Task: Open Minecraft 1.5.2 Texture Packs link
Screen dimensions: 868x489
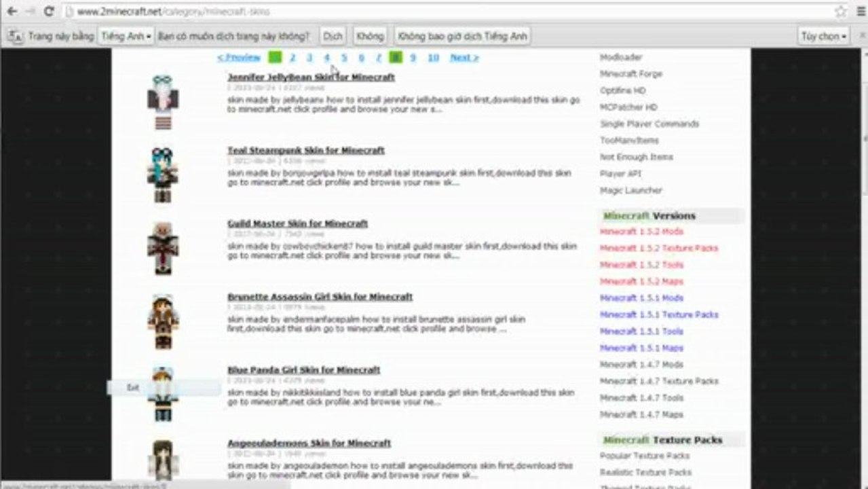Action: (659, 248)
